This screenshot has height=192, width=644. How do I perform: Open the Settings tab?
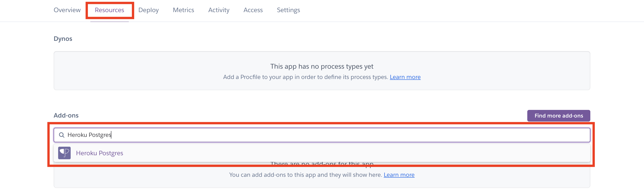click(x=288, y=10)
